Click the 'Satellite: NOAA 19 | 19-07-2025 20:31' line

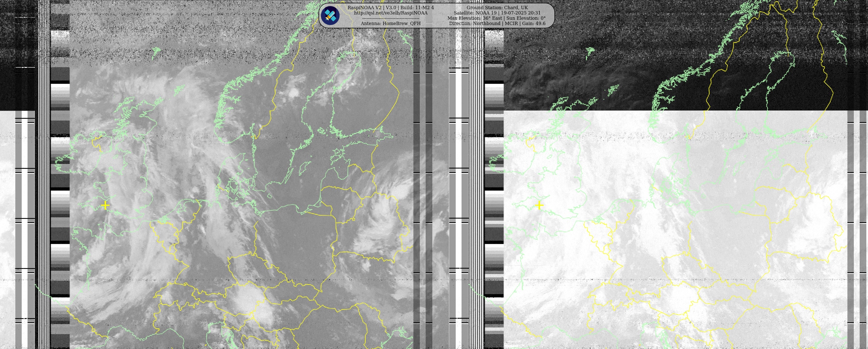tap(497, 13)
